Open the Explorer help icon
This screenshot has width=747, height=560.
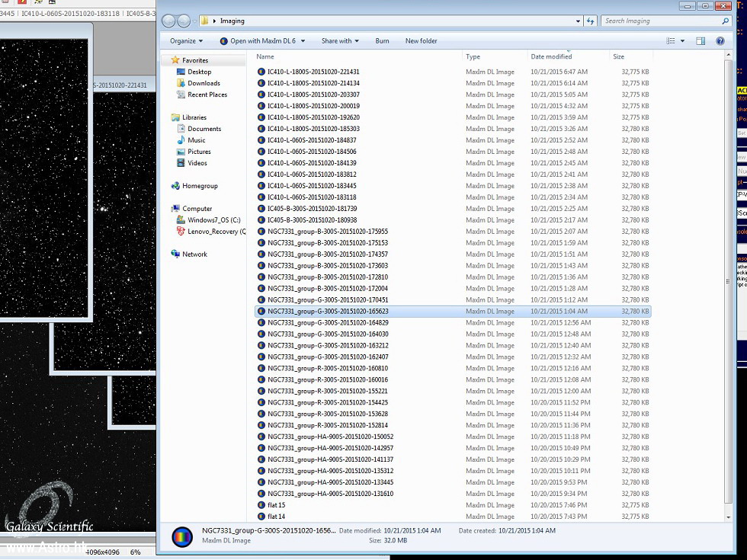[x=720, y=41]
